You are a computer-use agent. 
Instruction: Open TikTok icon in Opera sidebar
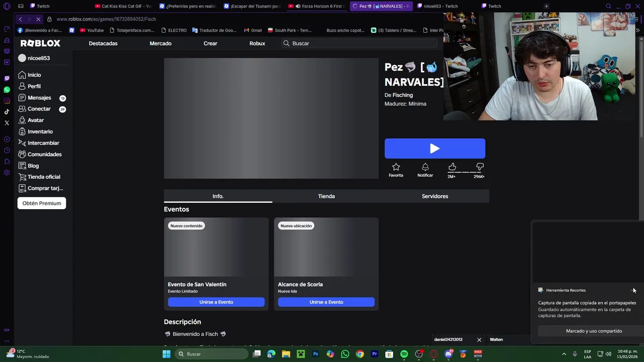click(7, 112)
